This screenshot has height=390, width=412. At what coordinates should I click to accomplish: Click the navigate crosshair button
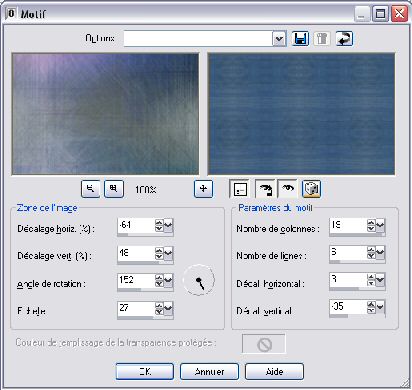(x=203, y=189)
